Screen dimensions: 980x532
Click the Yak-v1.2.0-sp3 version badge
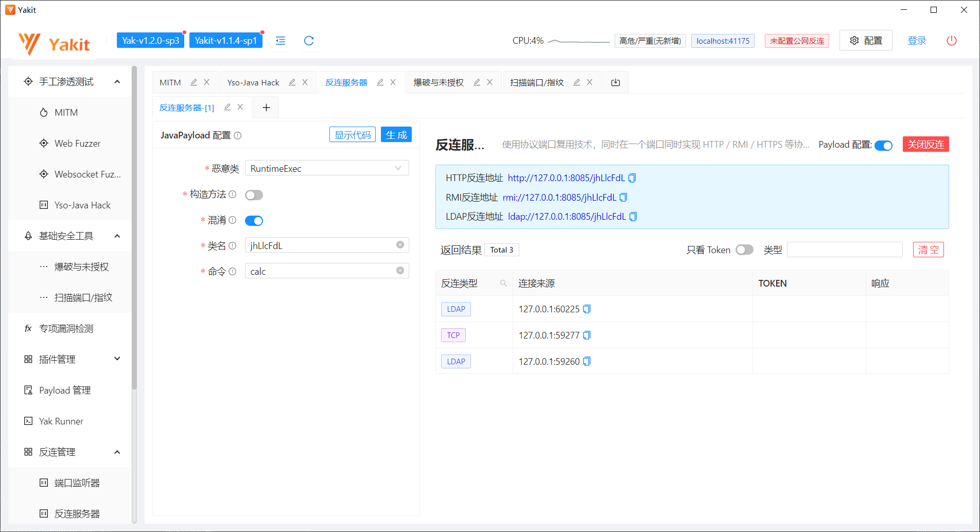pyautogui.click(x=151, y=41)
